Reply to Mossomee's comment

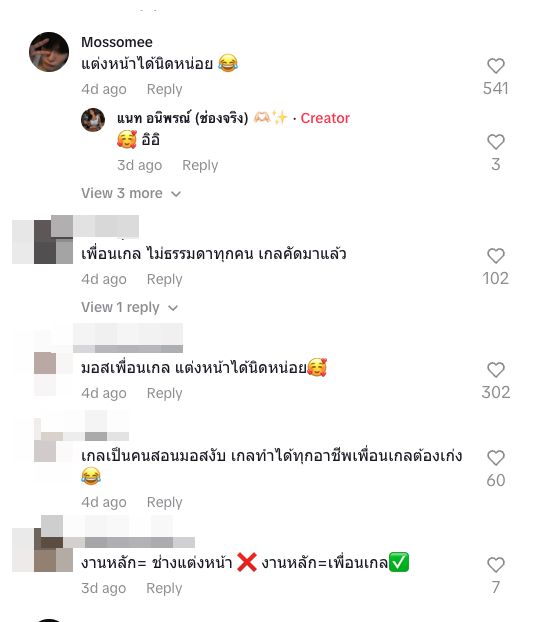(165, 89)
